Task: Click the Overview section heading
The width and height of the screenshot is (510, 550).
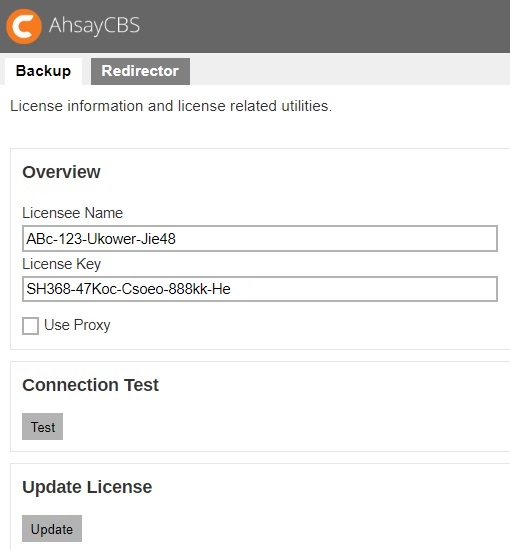Action: [61, 172]
